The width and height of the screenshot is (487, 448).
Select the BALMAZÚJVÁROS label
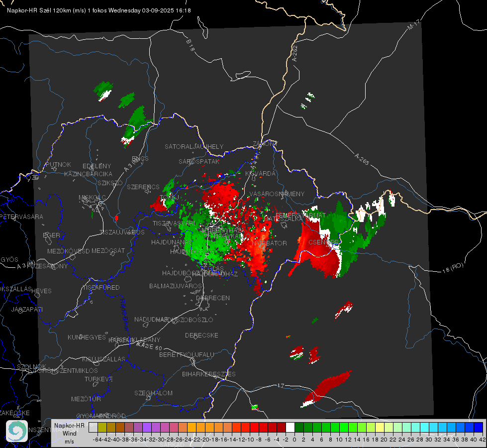(x=176, y=286)
